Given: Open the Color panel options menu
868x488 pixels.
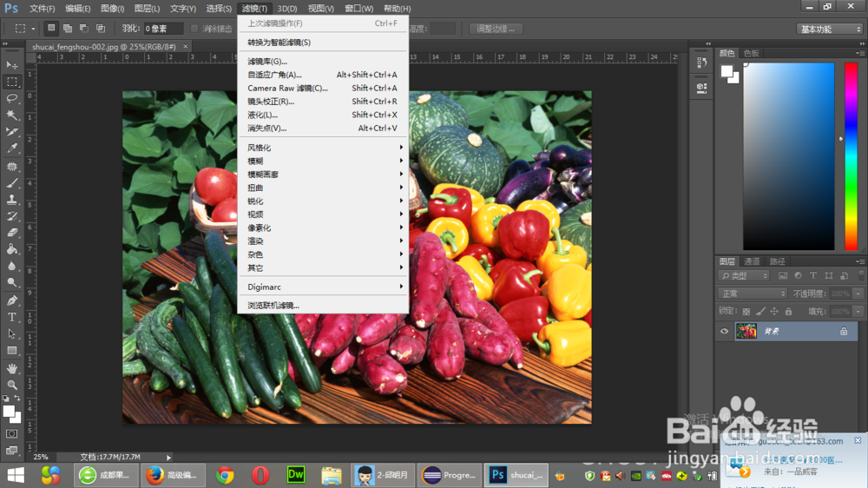Looking at the screenshot, I should [x=860, y=53].
